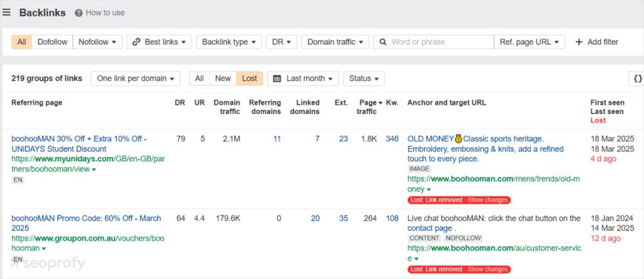The width and height of the screenshot is (644, 279).
Task: Open the DR filter dropdown
Action: [x=281, y=42]
